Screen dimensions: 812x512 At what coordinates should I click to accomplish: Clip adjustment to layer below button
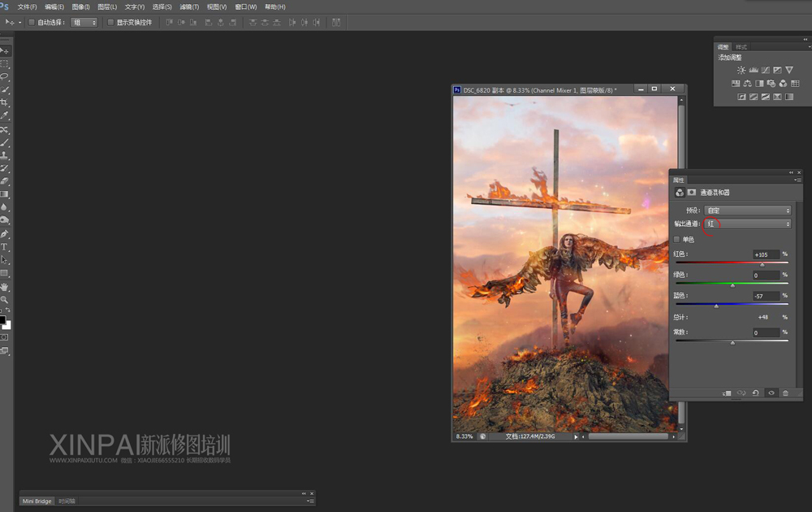727,393
